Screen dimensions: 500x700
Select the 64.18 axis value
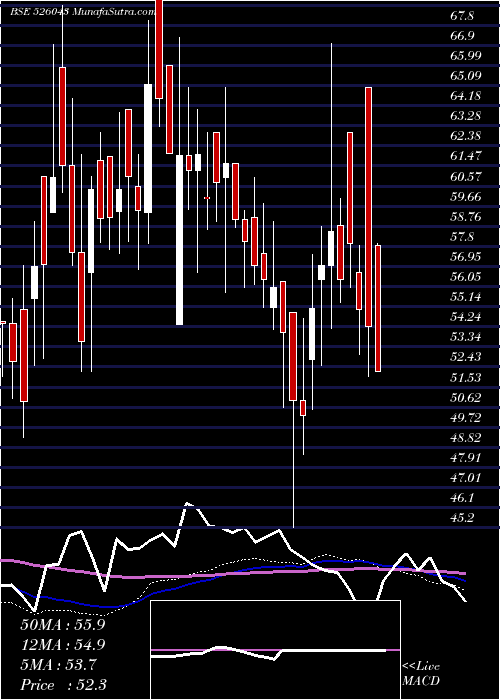[x=466, y=96]
